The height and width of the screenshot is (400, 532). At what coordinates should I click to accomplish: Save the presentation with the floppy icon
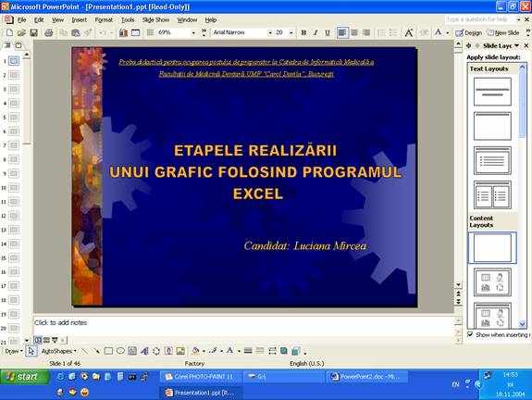pyautogui.click(x=33, y=32)
